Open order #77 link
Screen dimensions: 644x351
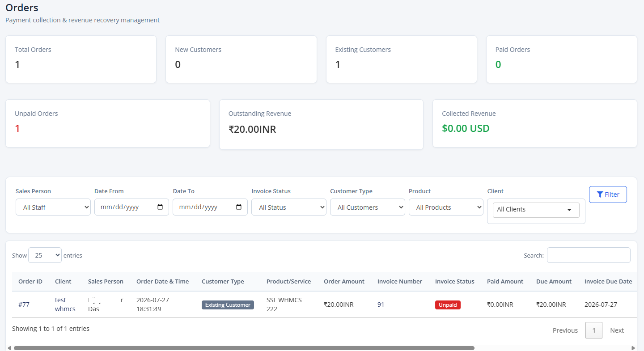(x=24, y=304)
